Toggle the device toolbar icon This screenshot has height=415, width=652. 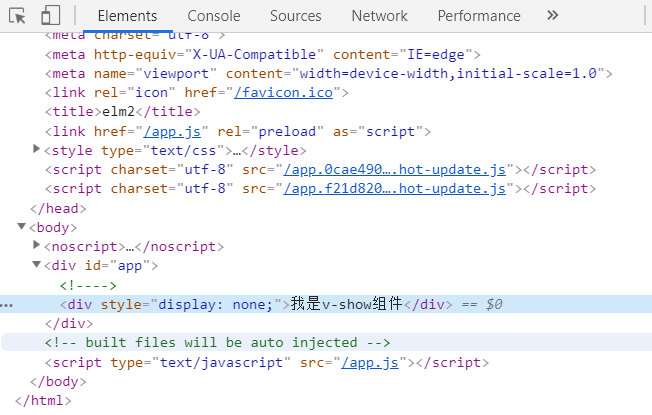(51, 16)
